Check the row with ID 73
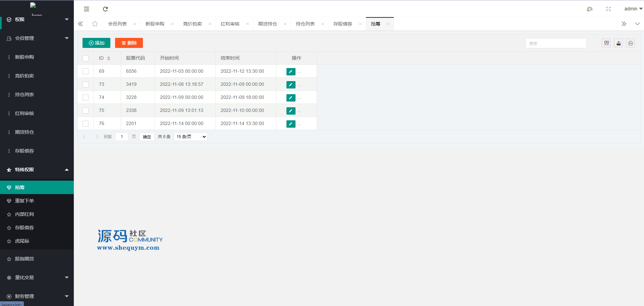The image size is (644, 306). pos(86,84)
